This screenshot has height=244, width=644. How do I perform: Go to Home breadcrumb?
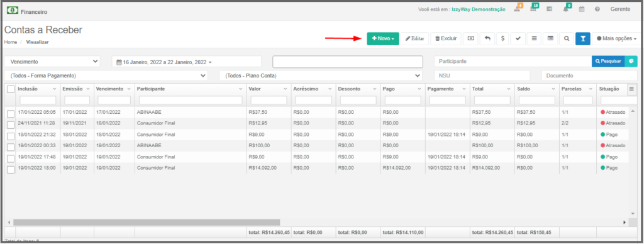click(11, 42)
